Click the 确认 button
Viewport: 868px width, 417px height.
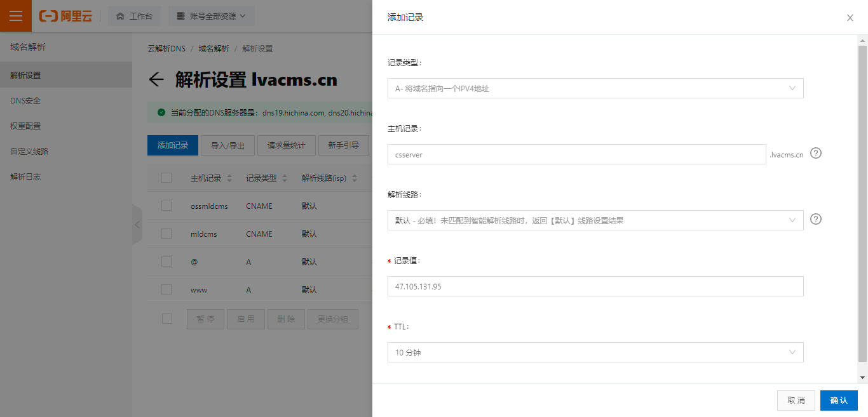coord(839,400)
